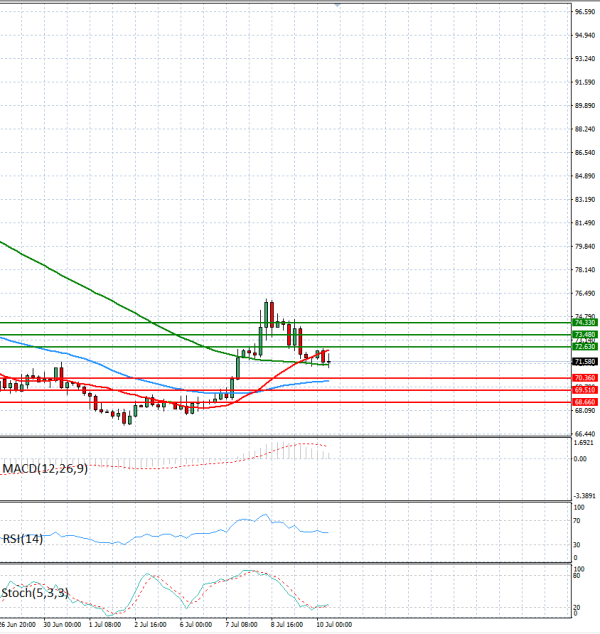The height and width of the screenshot is (634, 600).
Task: Click the 10 Jul 00:00 time axis label
Action: 334,625
